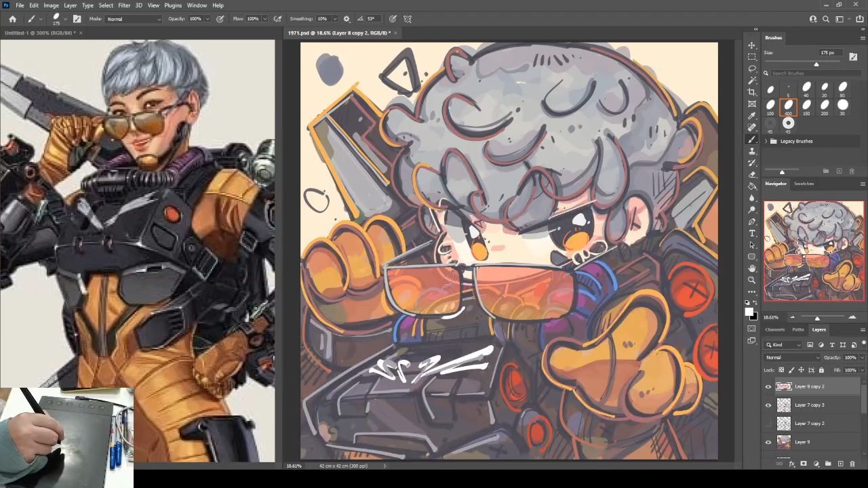Toggle pressure for size button
This screenshot has width=868, height=488.
[x=393, y=19]
